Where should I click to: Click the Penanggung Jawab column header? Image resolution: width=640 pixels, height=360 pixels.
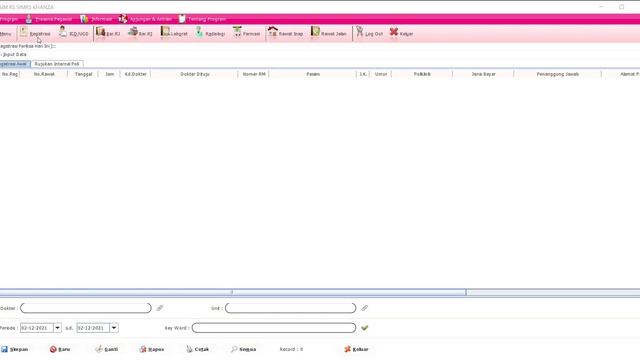tap(558, 74)
